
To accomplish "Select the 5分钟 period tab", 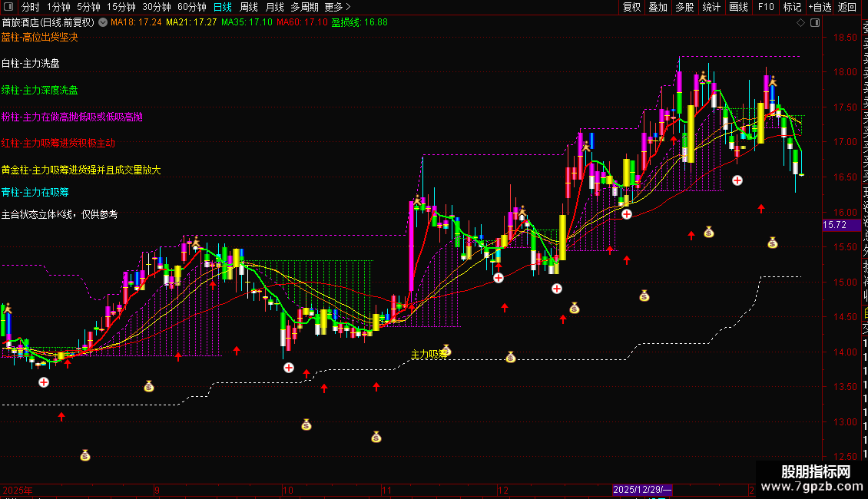I will pyautogui.click(x=88, y=7).
